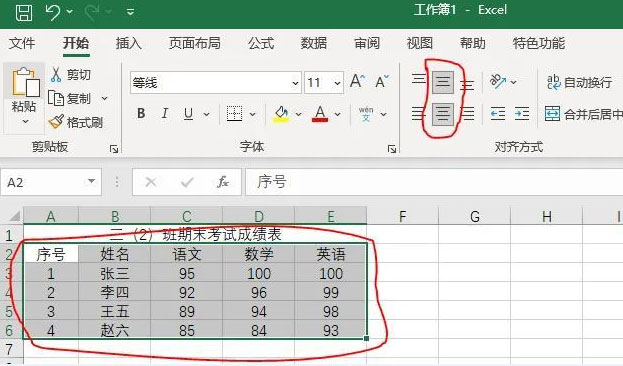Toggle underline formatting
Image resolution: width=623 pixels, height=366 pixels.
coord(189,114)
